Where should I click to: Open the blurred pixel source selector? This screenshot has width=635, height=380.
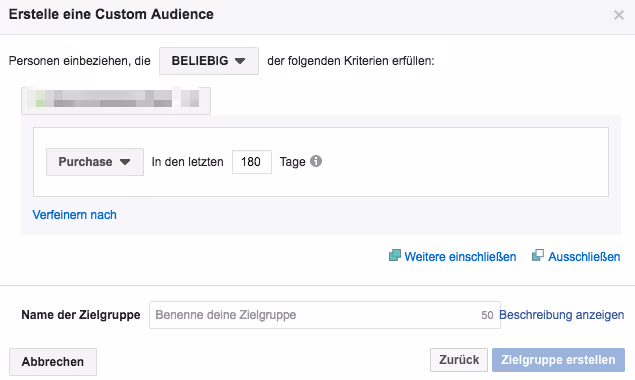coord(116,100)
